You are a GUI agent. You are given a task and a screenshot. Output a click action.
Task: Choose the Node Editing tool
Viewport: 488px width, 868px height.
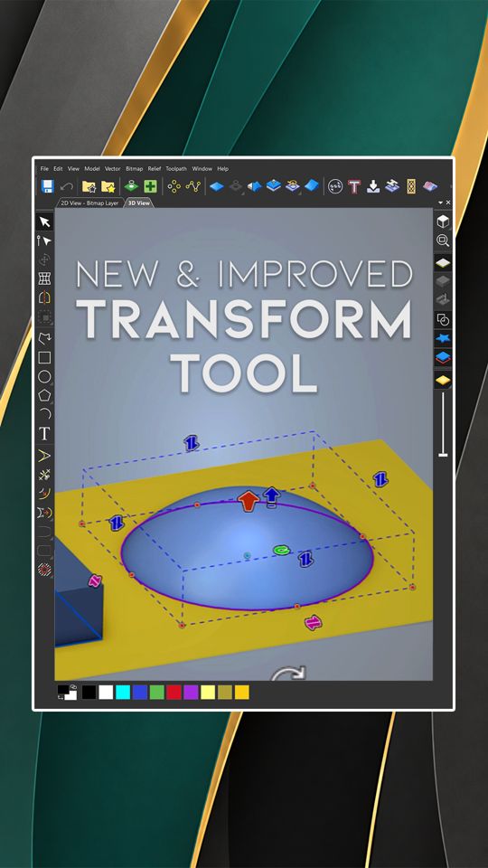click(x=44, y=241)
